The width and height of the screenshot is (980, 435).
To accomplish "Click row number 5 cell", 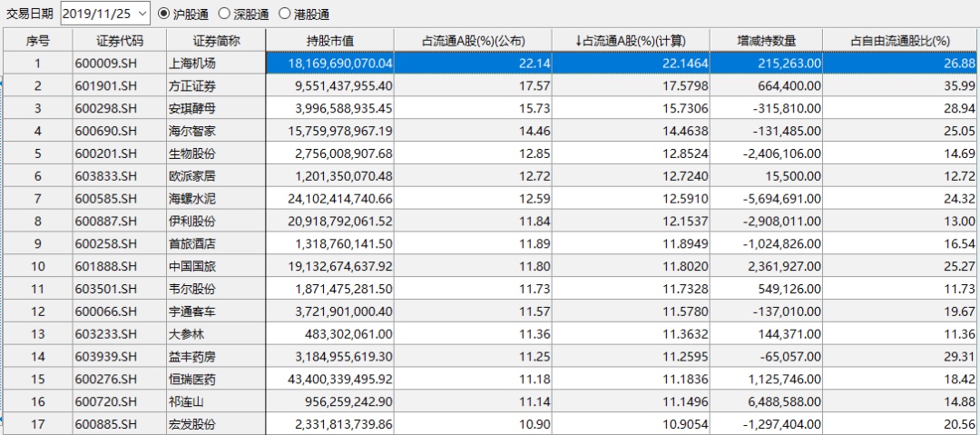I will point(38,153).
